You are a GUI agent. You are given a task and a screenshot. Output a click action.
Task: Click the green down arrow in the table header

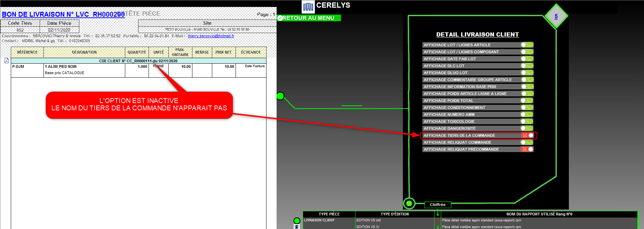pyautogui.click(x=438, y=214)
